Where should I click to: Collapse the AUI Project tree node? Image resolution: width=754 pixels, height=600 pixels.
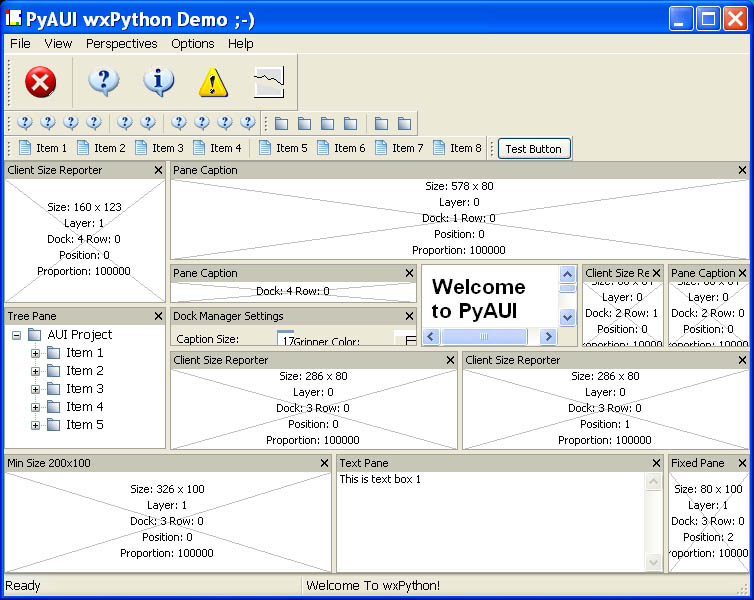(x=17, y=335)
